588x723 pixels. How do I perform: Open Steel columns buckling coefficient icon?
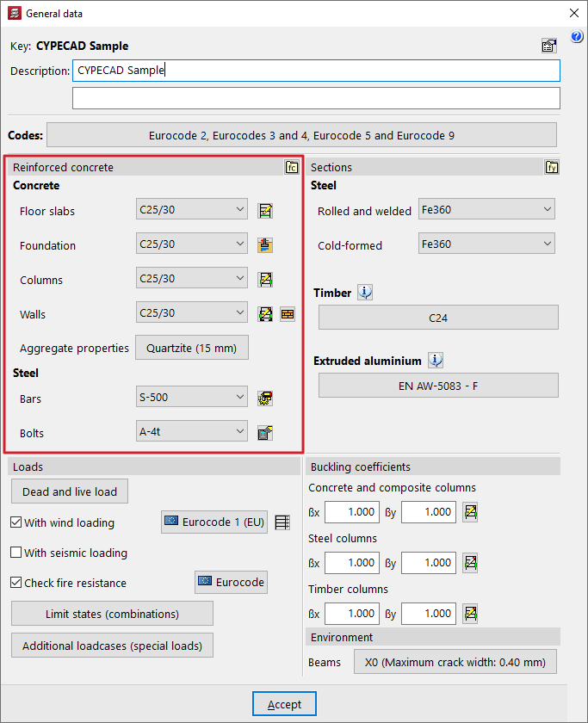coord(470,563)
